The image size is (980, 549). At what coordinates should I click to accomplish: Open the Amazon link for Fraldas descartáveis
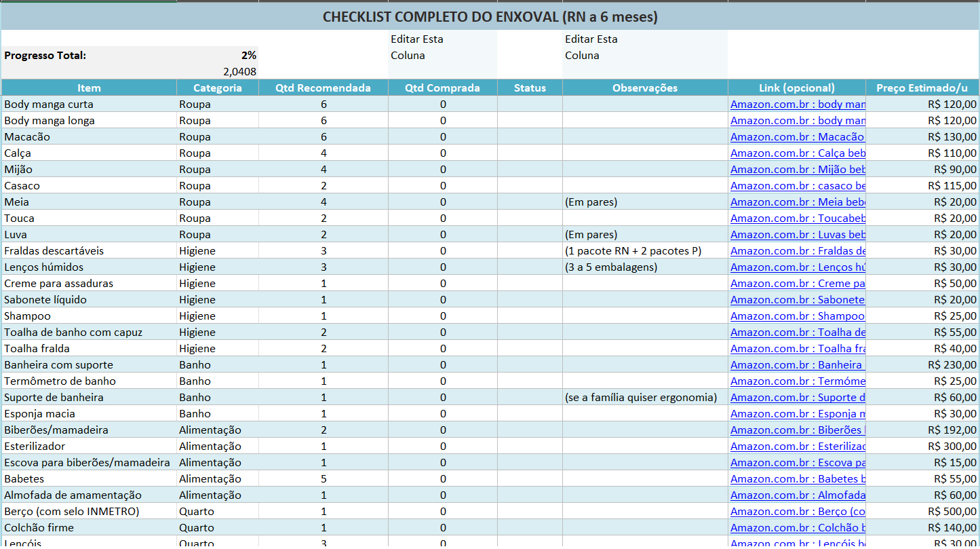tap(787, 250)
